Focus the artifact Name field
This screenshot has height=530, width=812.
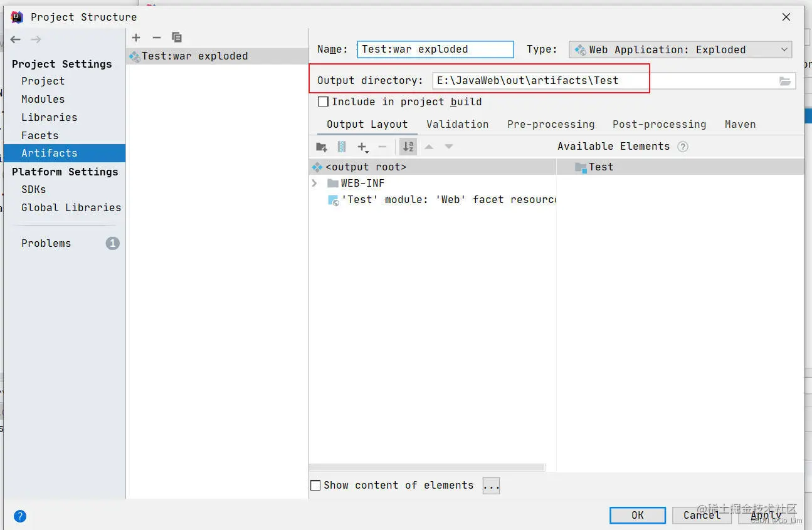[x=436, y=49]
